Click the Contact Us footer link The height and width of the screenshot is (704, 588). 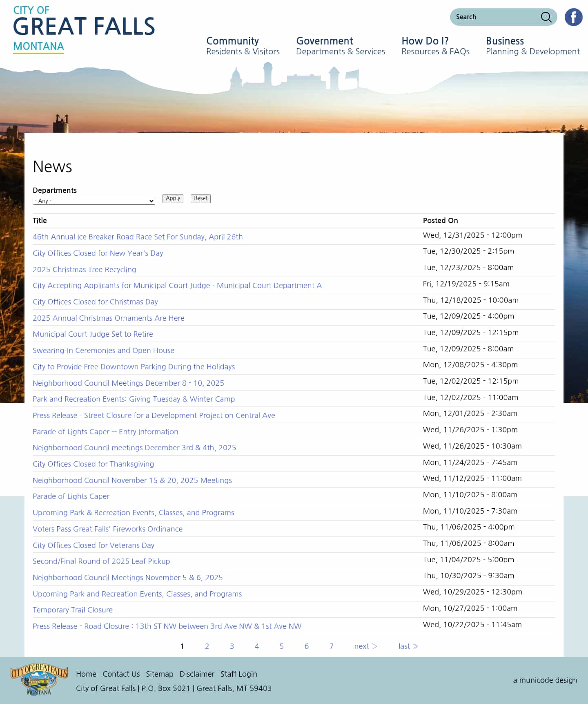point(121,674)
